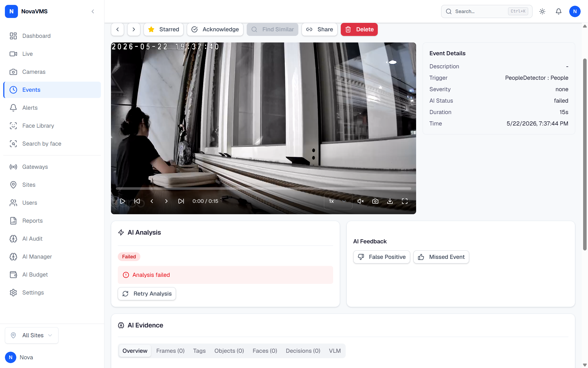Open the Decisions (0) tab

(x=303, y=351)
